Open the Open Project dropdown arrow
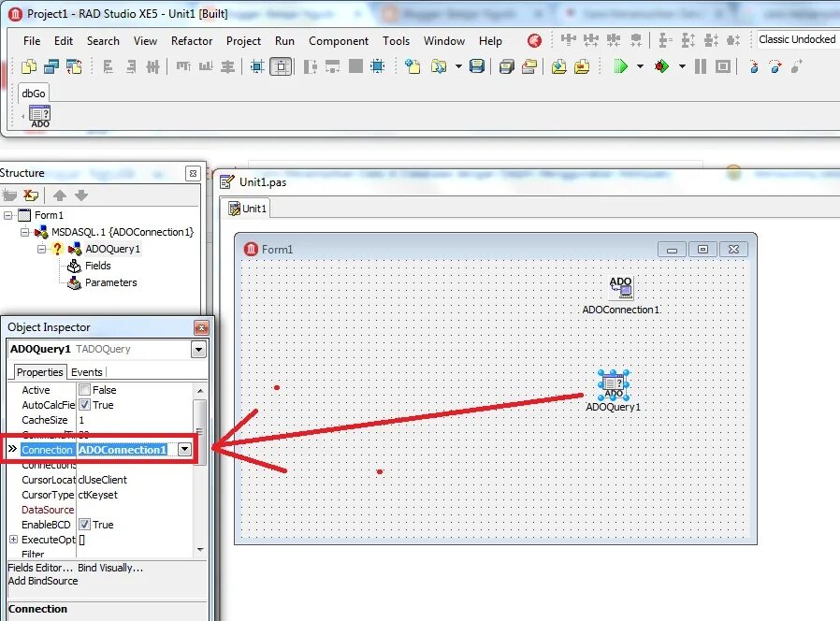Image resolution: width=840 pixels, height=621 pixels. pos(458,66)
